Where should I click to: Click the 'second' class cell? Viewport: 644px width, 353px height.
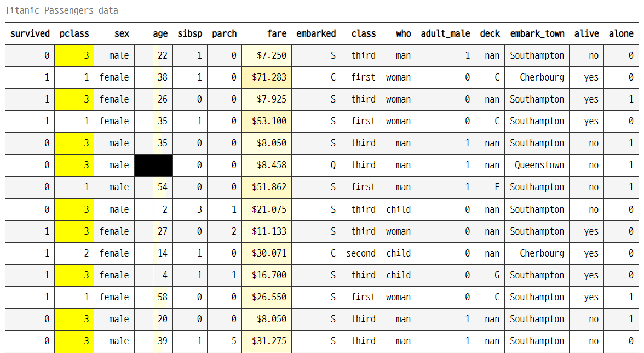(361, 254)
